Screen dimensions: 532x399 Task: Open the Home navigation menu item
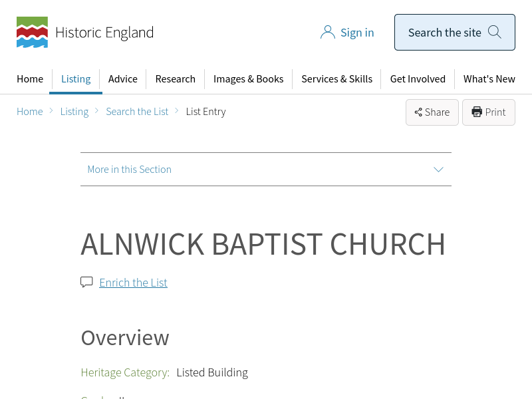pyautogui.click(x=30, y=78)
